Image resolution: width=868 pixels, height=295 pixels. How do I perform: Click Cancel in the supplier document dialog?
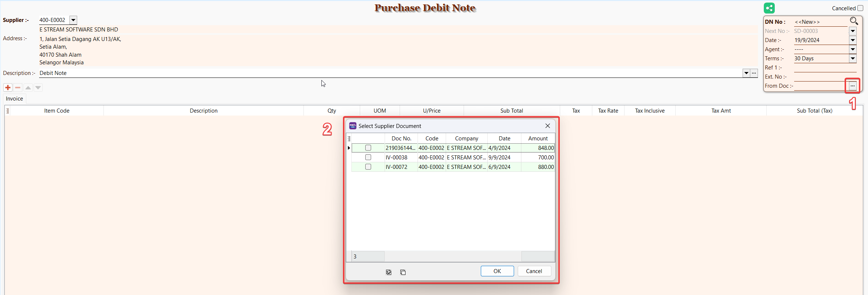[534, 271]
